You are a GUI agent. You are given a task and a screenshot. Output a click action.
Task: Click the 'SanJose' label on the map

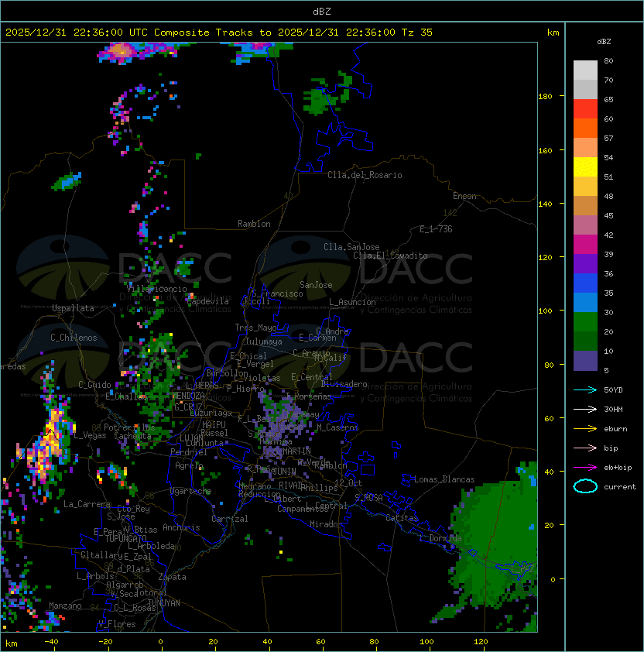316,285
